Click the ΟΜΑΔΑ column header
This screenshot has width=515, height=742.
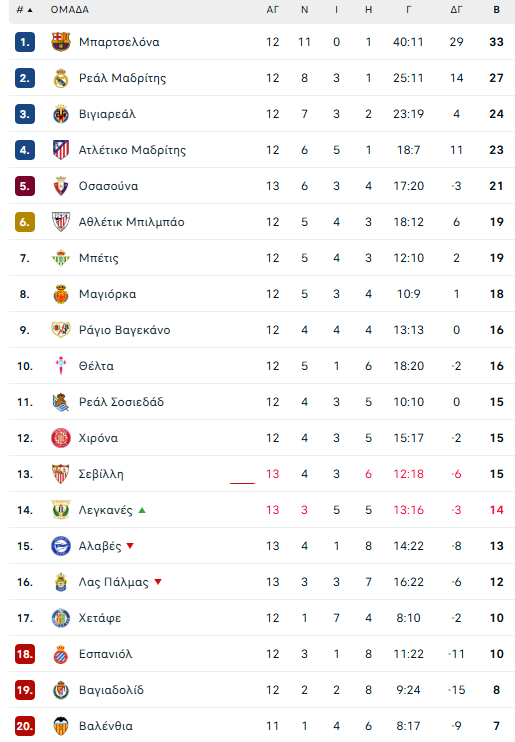[70, 9]
